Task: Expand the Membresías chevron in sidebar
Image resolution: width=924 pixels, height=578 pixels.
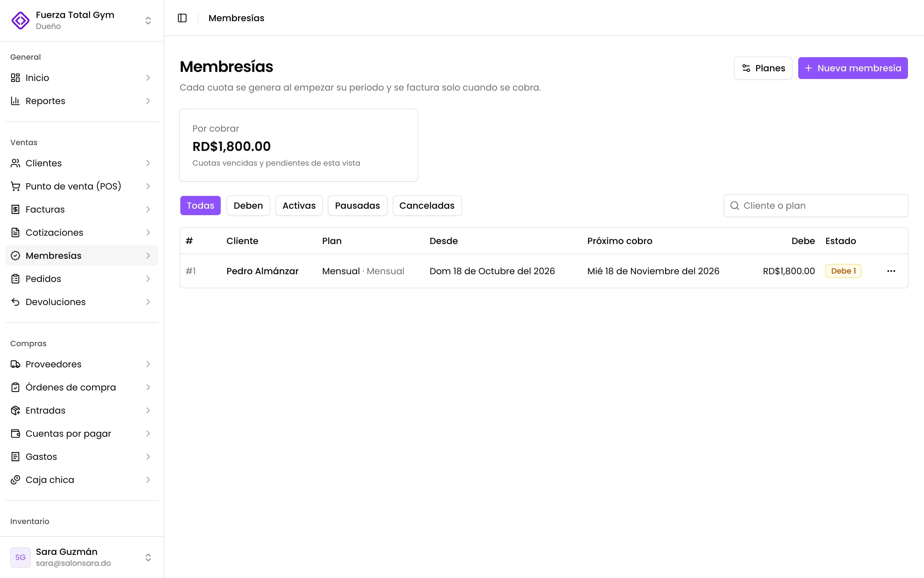Action: 148,256
